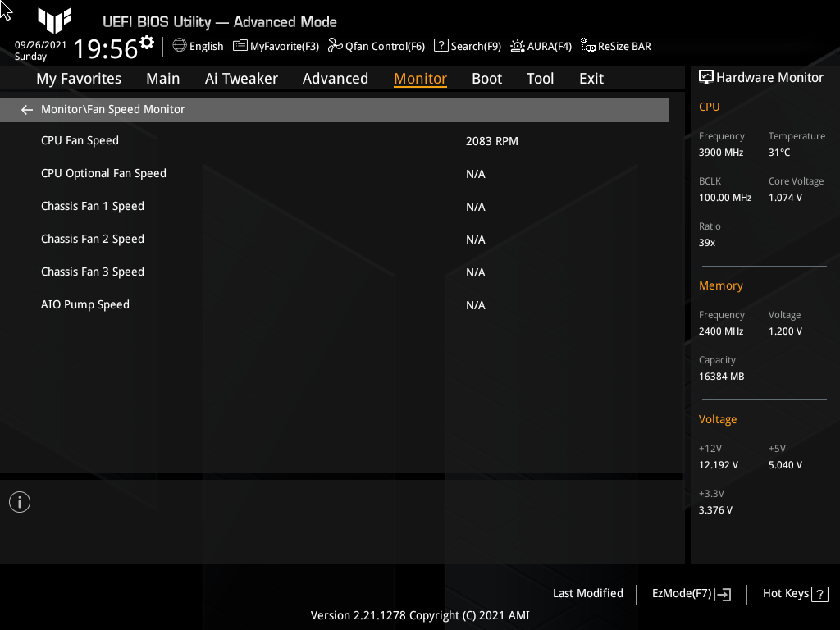Select the Chassis Fan 2 Speed row
The image size is (840, 630).
[92, 239]
